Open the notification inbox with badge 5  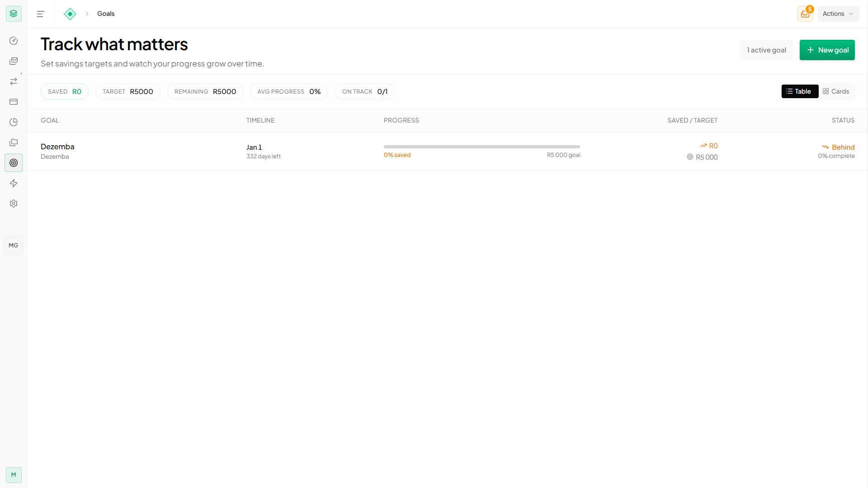(x=805, y=14)
